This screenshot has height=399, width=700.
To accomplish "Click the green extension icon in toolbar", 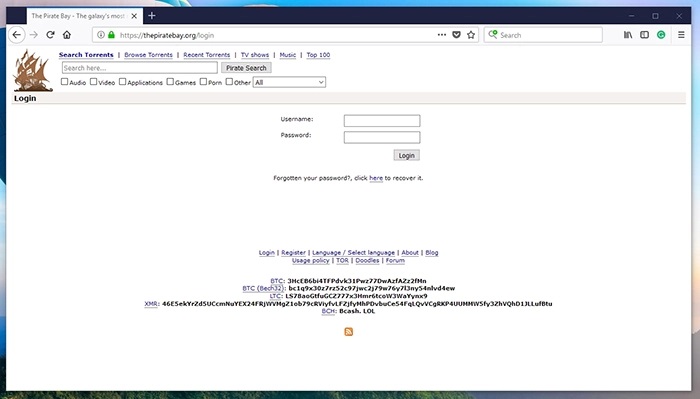I will point(661,35).
